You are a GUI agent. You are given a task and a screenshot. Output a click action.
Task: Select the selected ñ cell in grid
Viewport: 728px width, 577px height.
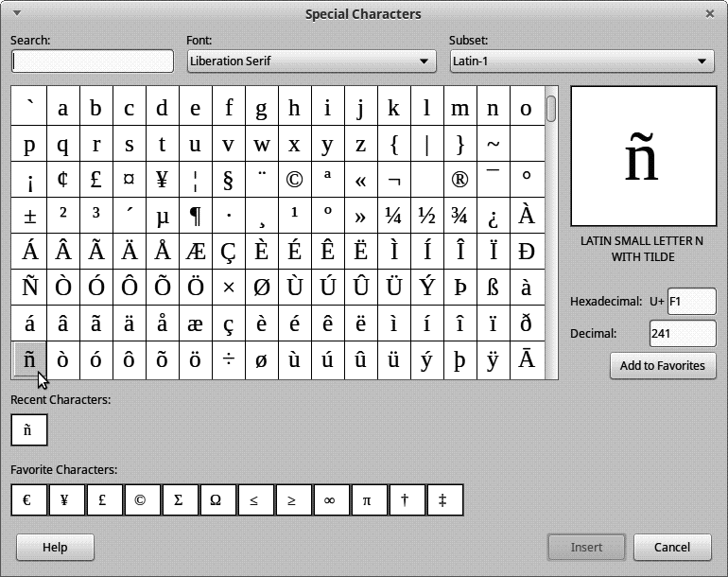[29, 359]
